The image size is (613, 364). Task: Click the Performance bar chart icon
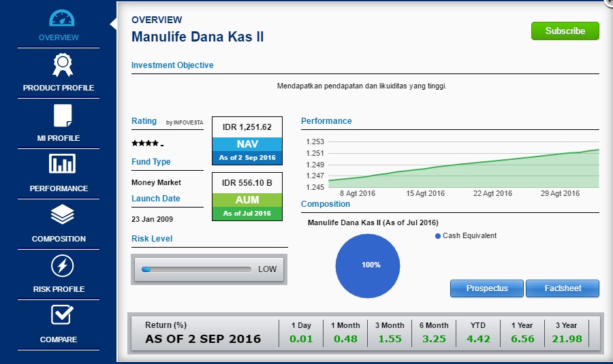62,163
